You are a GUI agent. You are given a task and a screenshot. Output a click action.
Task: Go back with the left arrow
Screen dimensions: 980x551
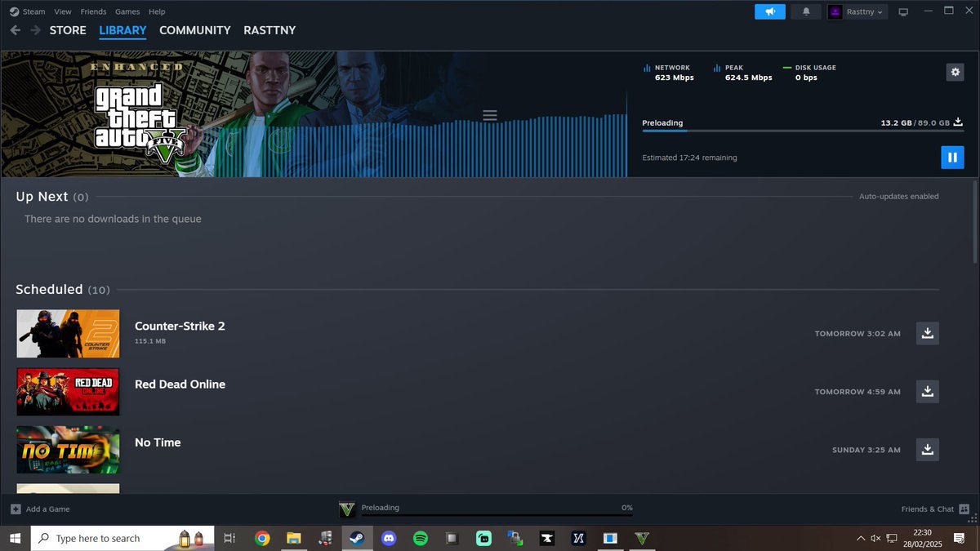tap(16, 30)
